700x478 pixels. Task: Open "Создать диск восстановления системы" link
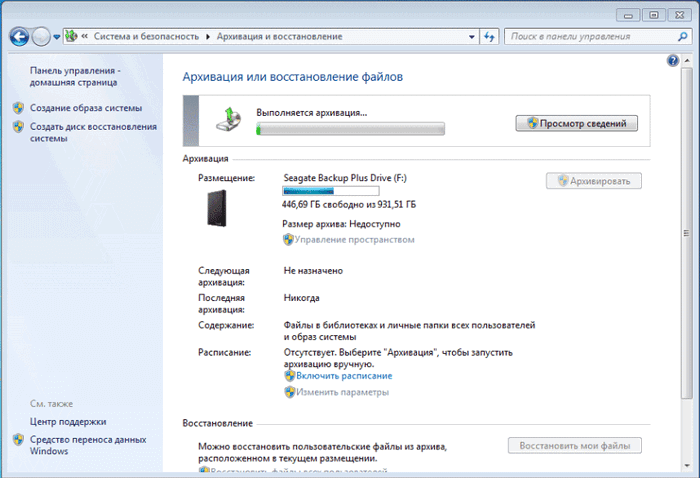[93, 133]
